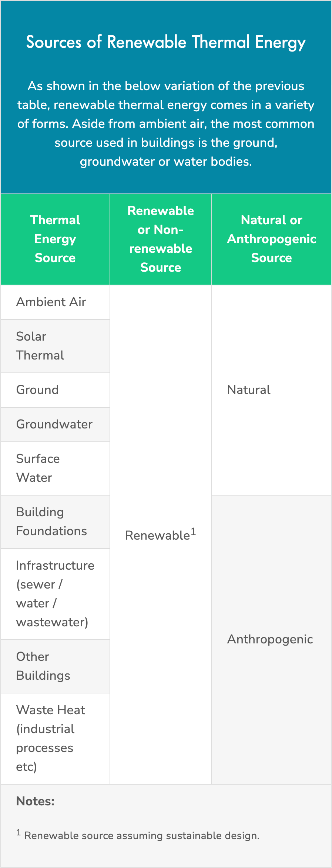
Task: Click the Ambient Air row
Action: (55, 302)
